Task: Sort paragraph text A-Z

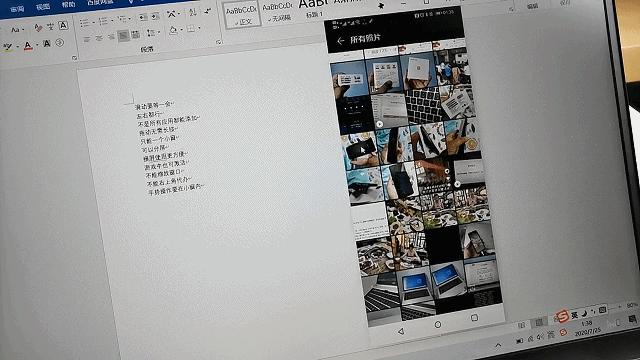Action: (193, 13)
